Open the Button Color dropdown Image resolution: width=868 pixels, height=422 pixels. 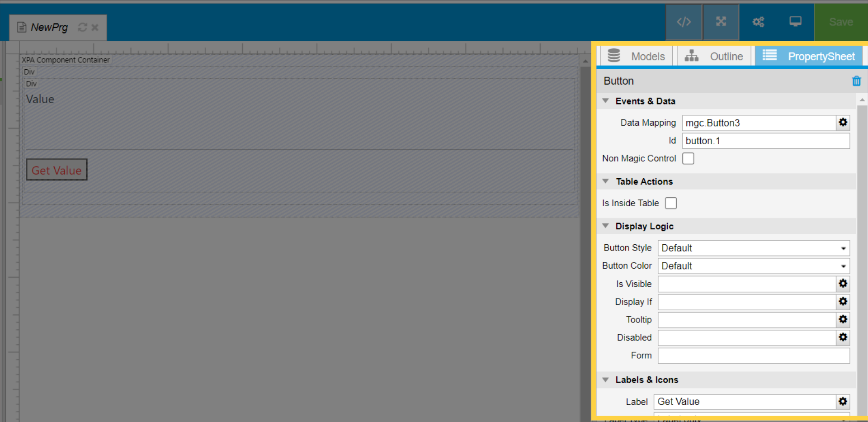pos(753,266)
